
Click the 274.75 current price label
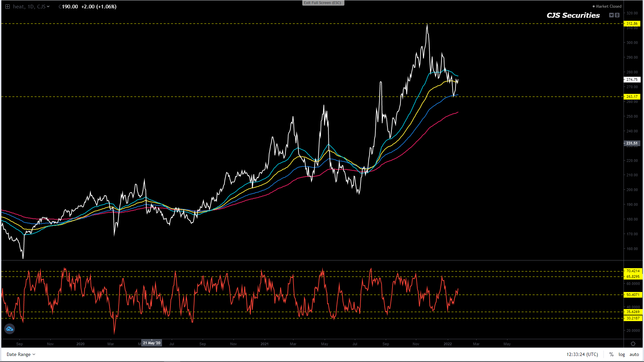[x=632, y=79]
